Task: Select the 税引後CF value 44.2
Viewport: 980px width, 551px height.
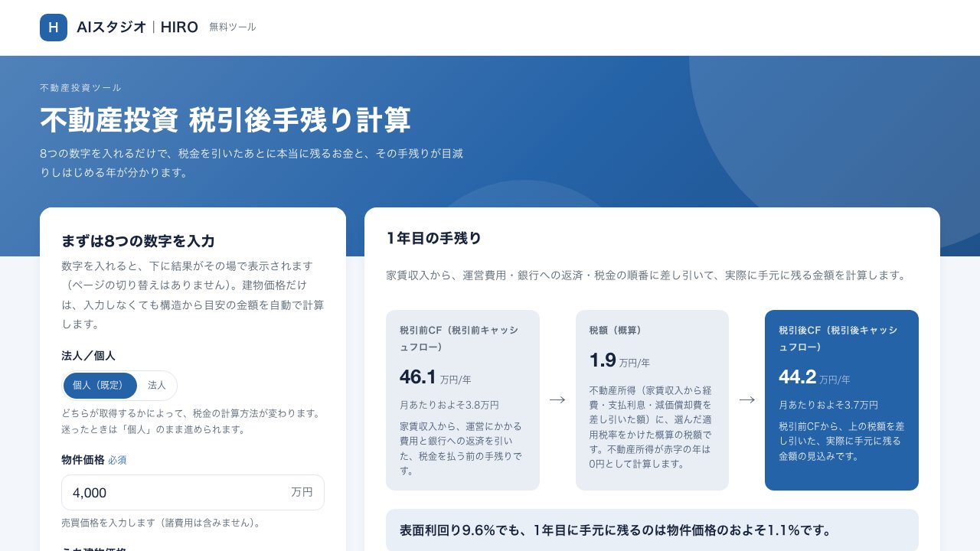Action: [x=797, y=377]
